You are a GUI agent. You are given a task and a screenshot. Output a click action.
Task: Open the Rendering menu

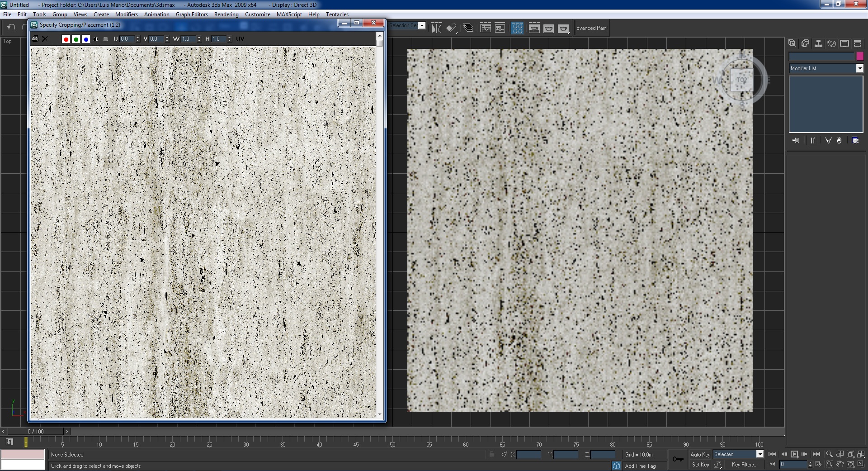pos(226,14)
